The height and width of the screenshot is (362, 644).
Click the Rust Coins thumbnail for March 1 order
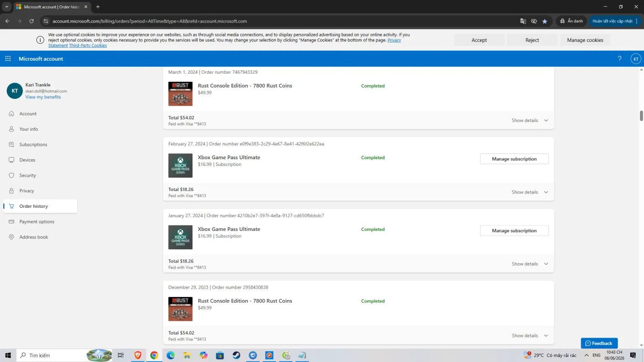180,94
